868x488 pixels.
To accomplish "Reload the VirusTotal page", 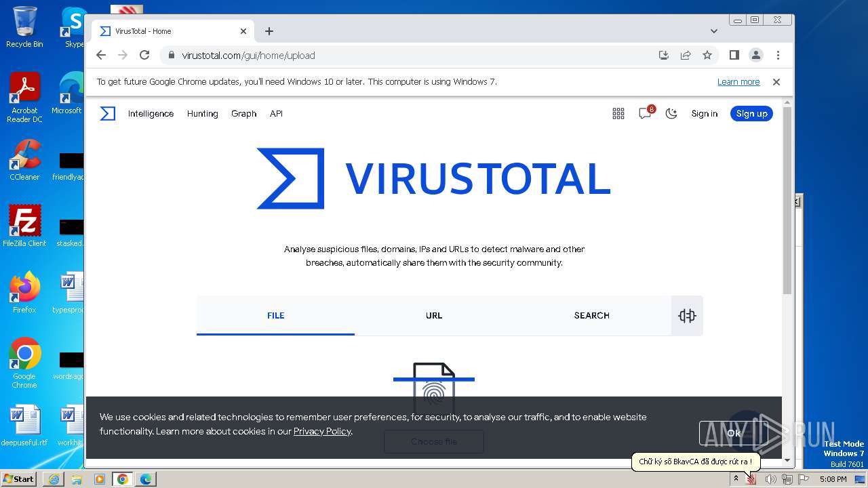I will (x=144, y=56).
